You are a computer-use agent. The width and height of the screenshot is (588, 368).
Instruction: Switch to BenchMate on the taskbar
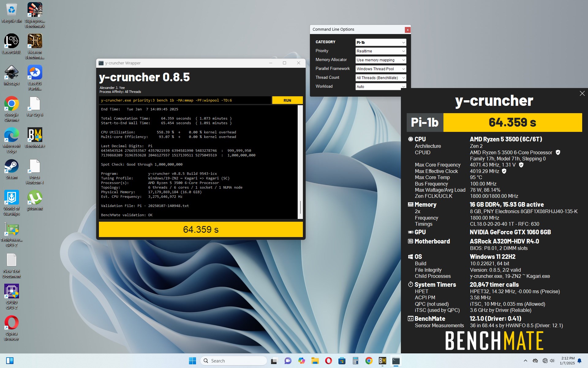(x=382, y=361)
